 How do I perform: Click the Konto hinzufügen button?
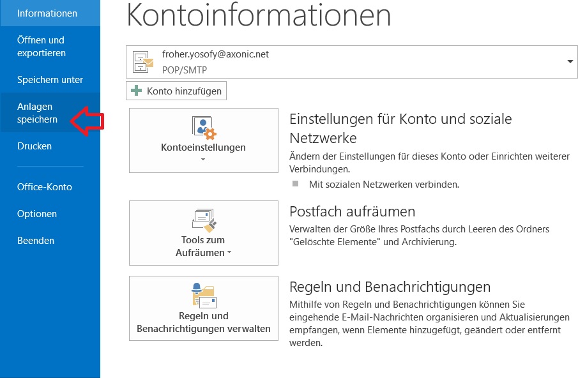click(x=176, y=91)
